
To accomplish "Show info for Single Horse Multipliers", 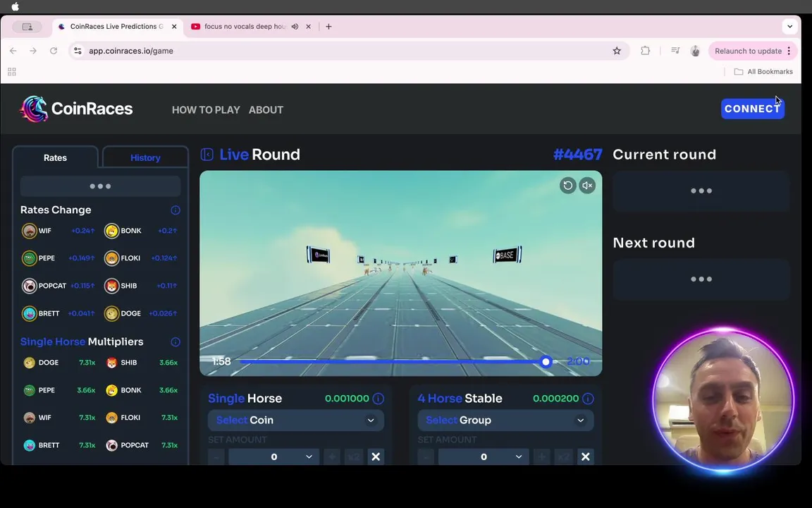I will point(176,341).
